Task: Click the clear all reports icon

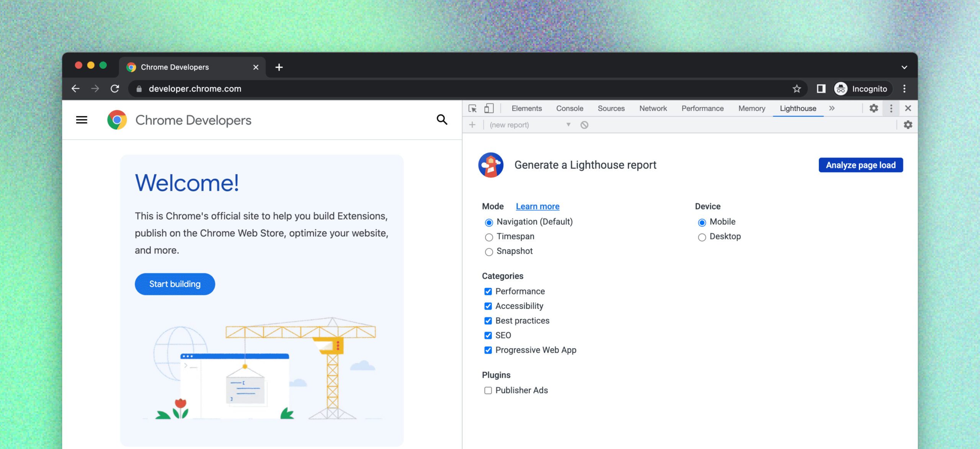Action: pyautogui.click(x=584, y=125)
